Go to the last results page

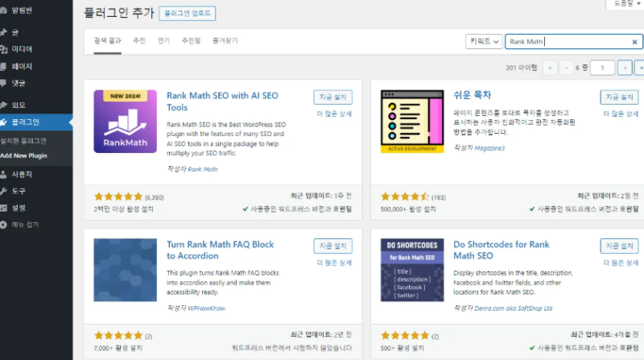(x=640, y=68)
